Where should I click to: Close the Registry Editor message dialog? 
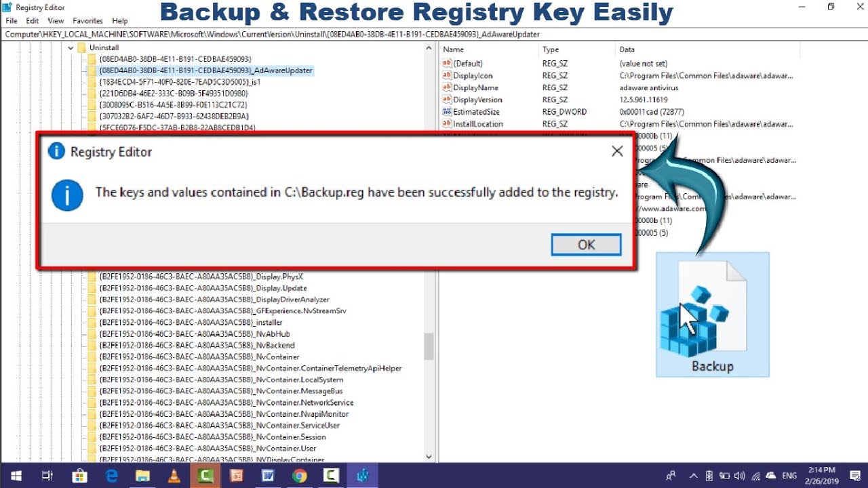click(x=617, y=151)
